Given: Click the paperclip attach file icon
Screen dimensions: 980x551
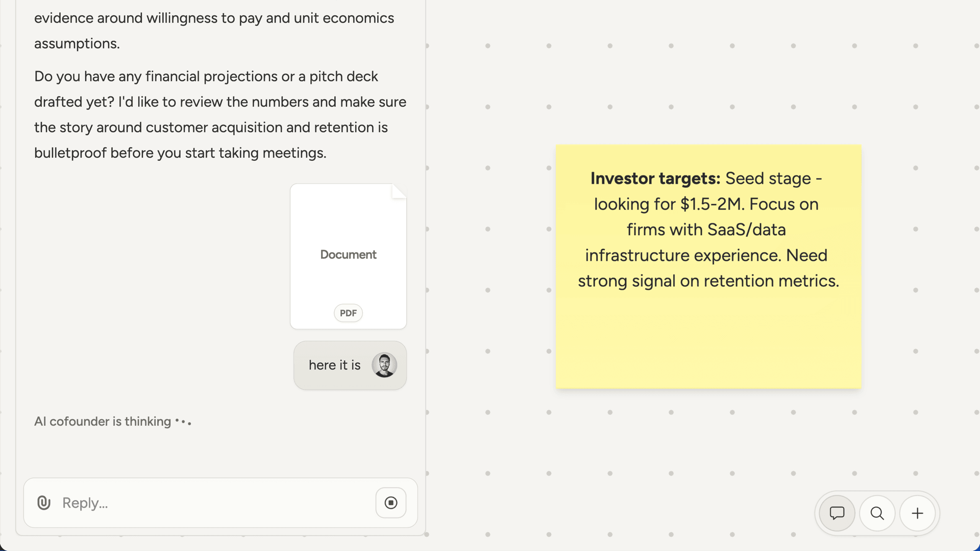Looking at the screenshot, I should (x=44, y=503).
